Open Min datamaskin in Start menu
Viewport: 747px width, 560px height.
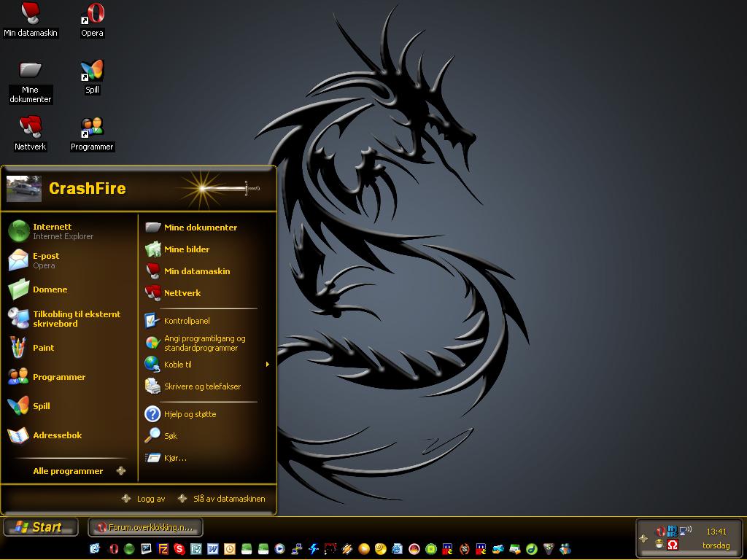click(207, 271)
